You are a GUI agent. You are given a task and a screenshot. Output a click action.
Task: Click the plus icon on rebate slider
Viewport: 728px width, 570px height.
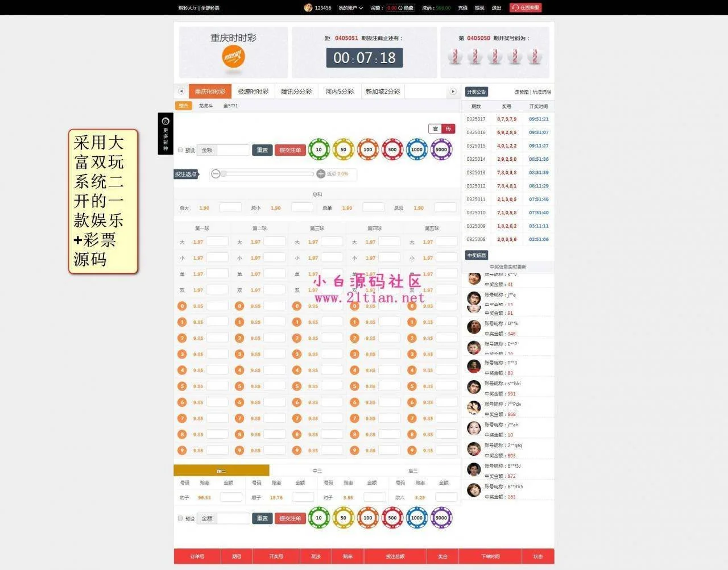pyautogui.click(x=321, y=174)
